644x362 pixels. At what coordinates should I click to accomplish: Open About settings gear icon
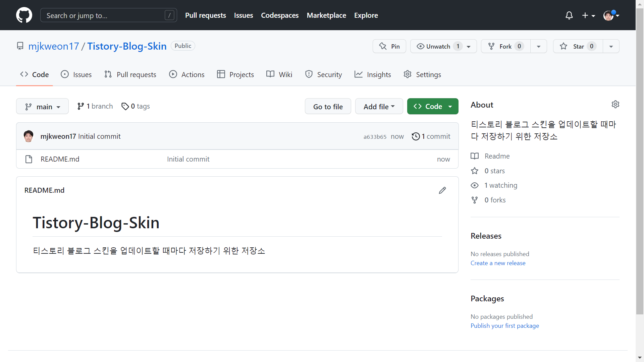click(x=615, y=105)
